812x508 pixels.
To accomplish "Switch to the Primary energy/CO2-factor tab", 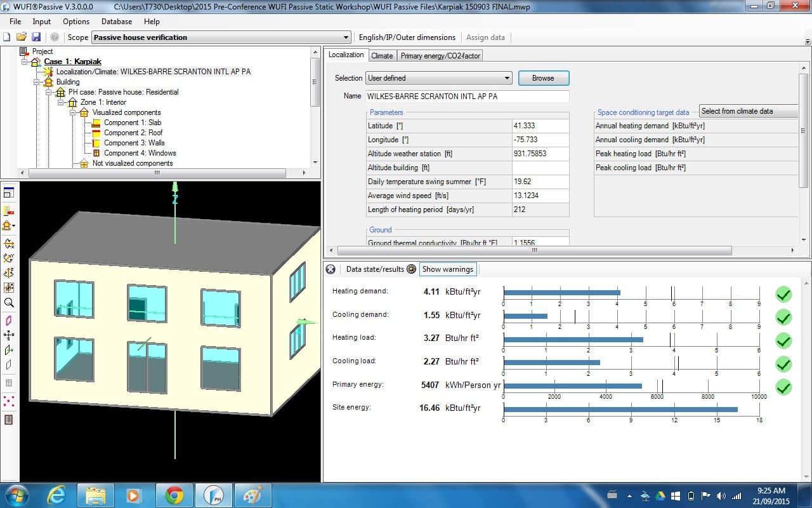I will click(440, 56).
